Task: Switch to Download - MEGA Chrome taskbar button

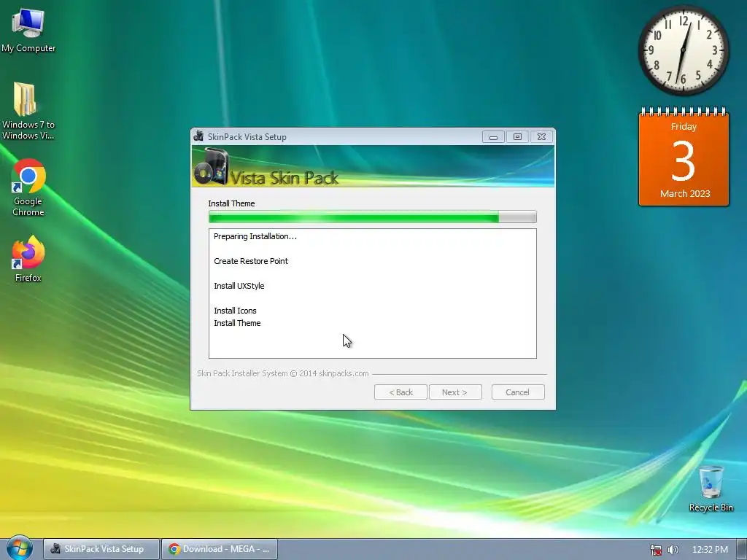Action: pyautogui.click(x=220, y=549)
